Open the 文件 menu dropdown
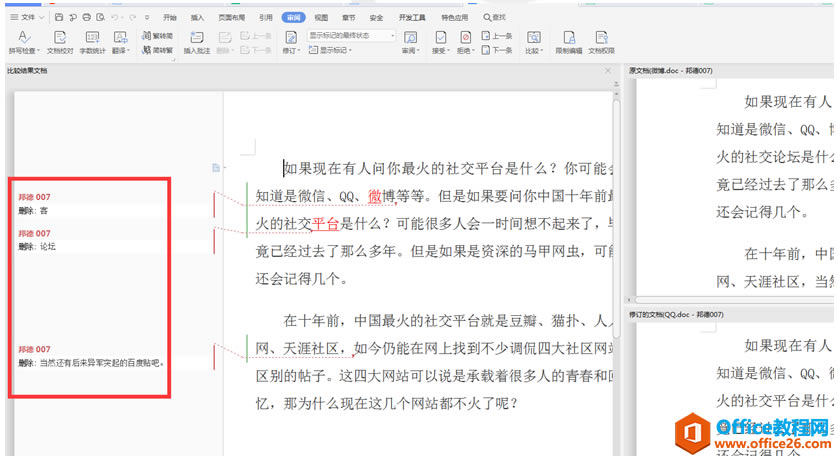Screen dimensions: 838x461 point(28,17)
